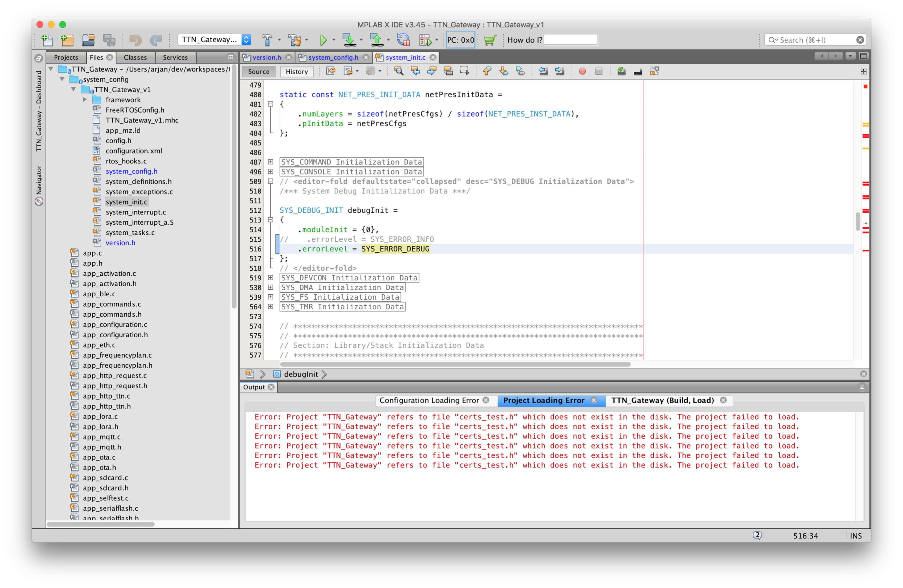Switch to Projects tab

tap(66, 57)
